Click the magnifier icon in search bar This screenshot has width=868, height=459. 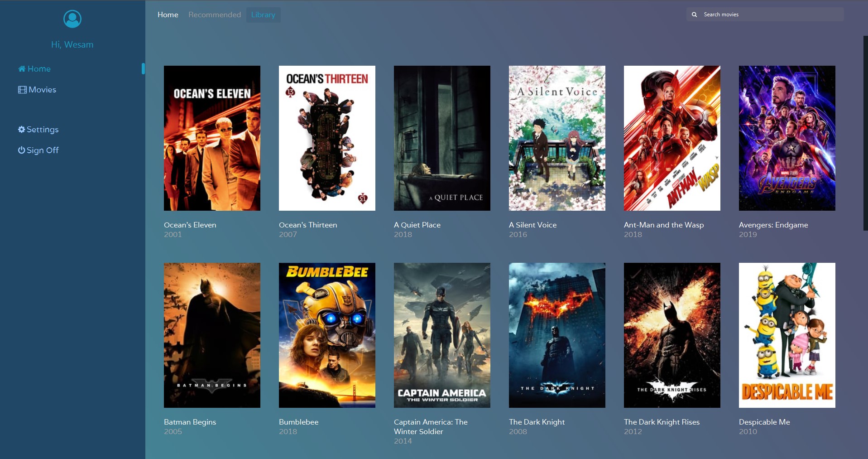(694, 14)
